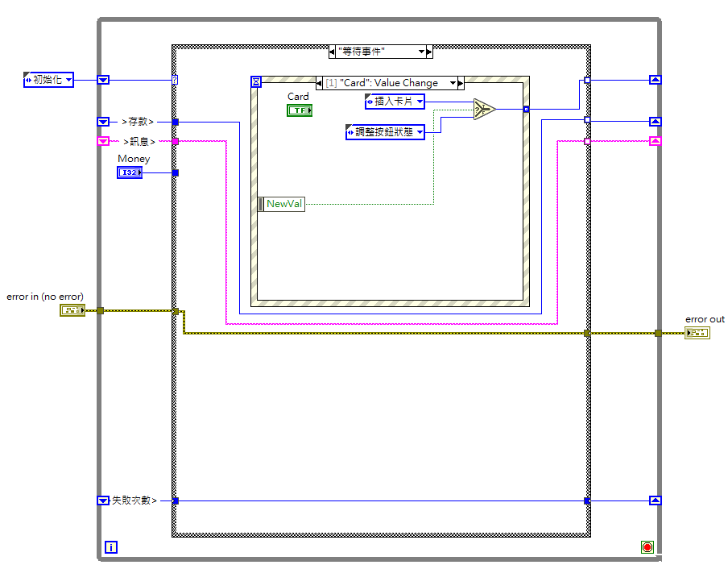This screenshot has width=728, height=569.
Task: Click the pink 訊息 shift register arrow
Action: coord(102,140)
